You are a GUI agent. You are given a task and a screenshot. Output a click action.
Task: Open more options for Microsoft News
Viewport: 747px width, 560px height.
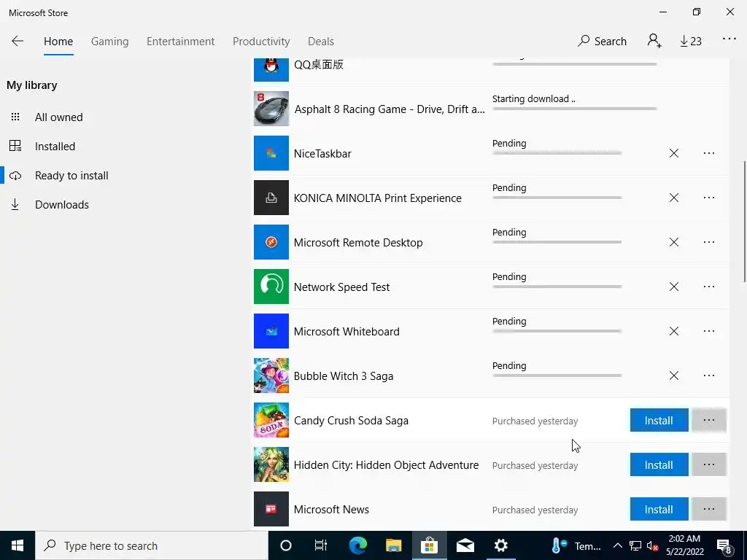709,509
